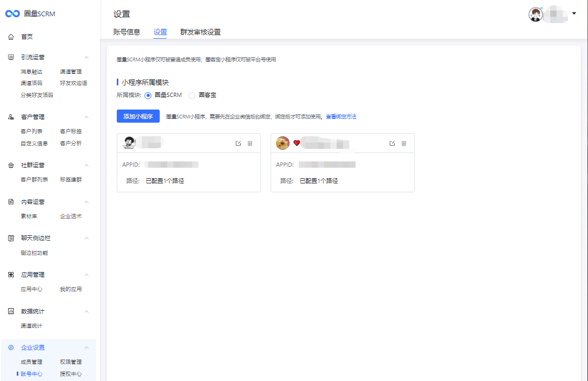Click the 圈量SCRM infinity logo
Viewport: 588px width, 381px height.
(12, 14)
